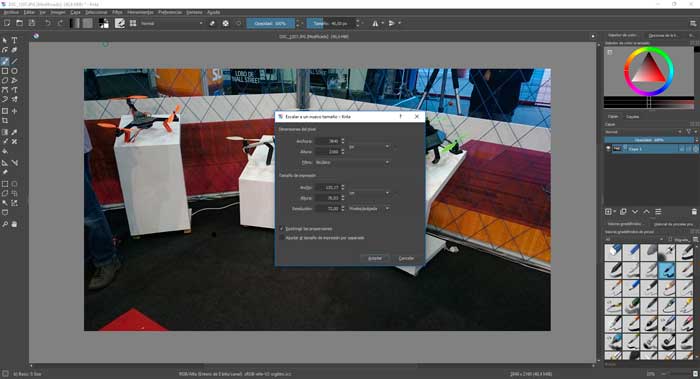Move the layer down
Image resolution: width=700 pixels, height=379 pixels.
tap(635, 212)
